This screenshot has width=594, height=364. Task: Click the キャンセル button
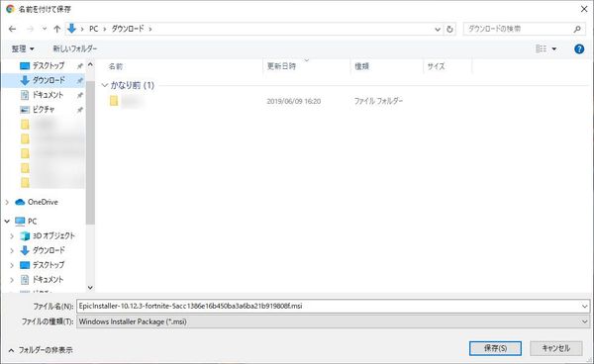(x=555, y=348)
